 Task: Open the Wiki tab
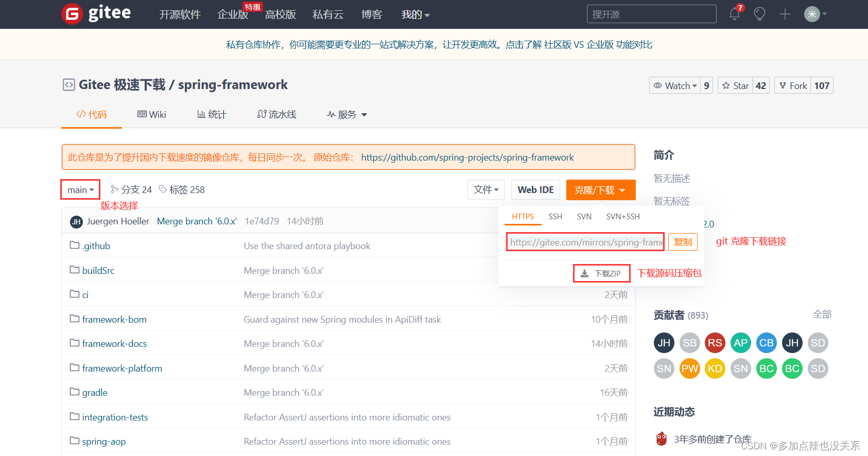pyautogui.click(x=152, y=114)
